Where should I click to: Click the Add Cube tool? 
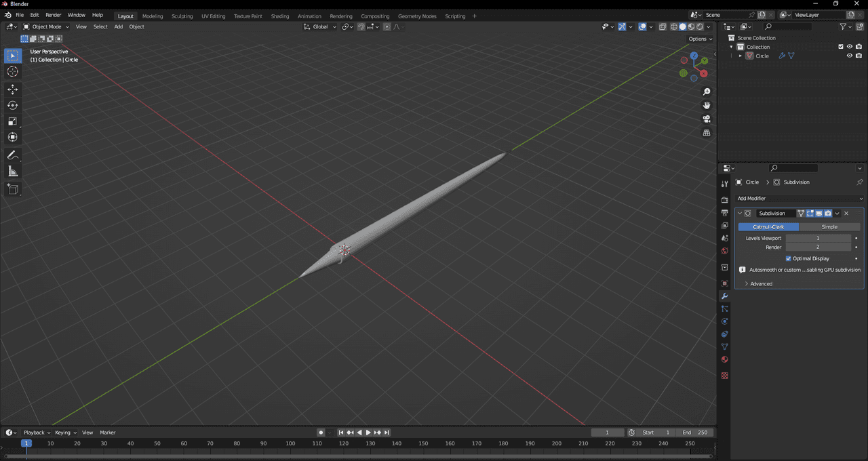tap(13, 189)
